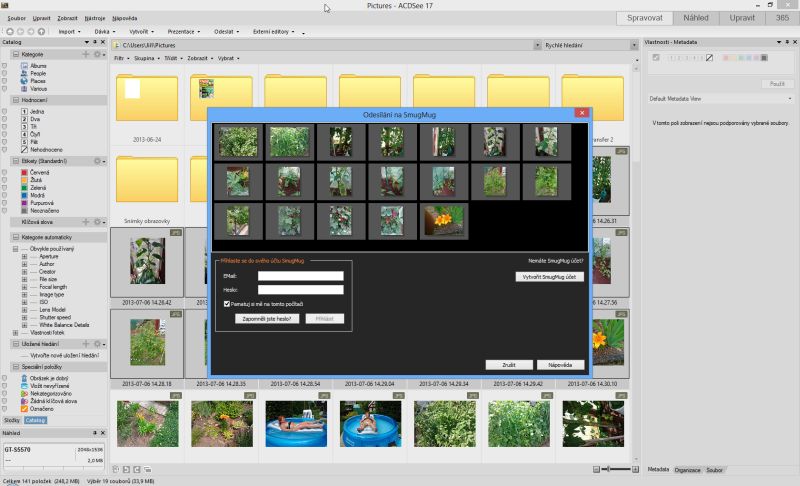Screen dimensions: 800x486
Task: Toggle the marker next to Označeno item
Action: [x=5, y=408]
